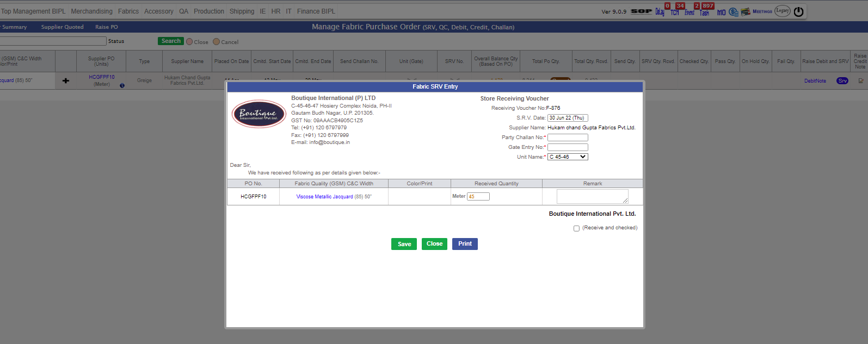The height and width of the screenshot is (344, 868).
Task: Open Production menu
Action: click(209, 11)
